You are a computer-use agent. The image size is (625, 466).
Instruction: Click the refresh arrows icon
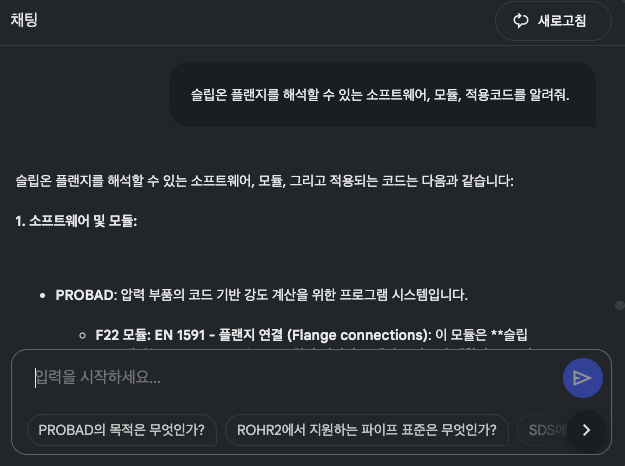(x=520, y=21)
